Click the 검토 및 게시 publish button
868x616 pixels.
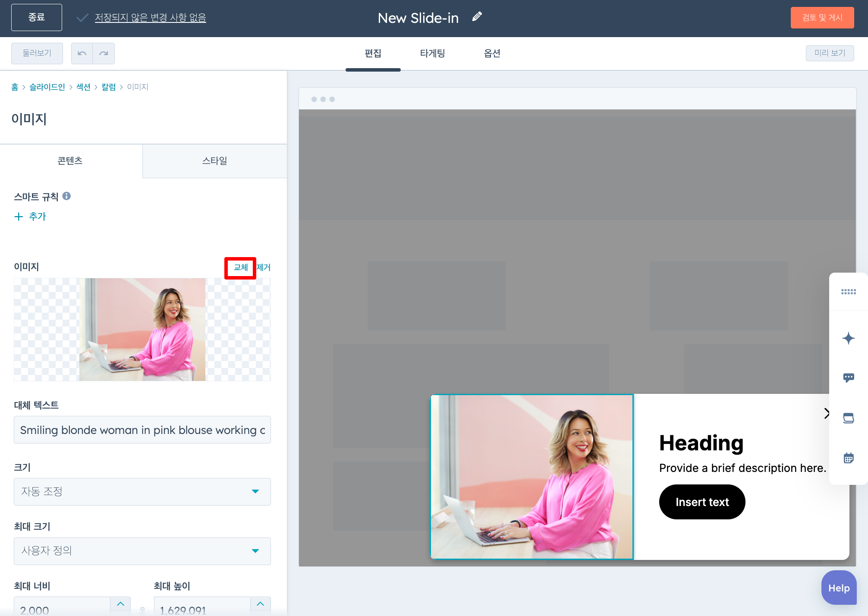tap(822, 18)
